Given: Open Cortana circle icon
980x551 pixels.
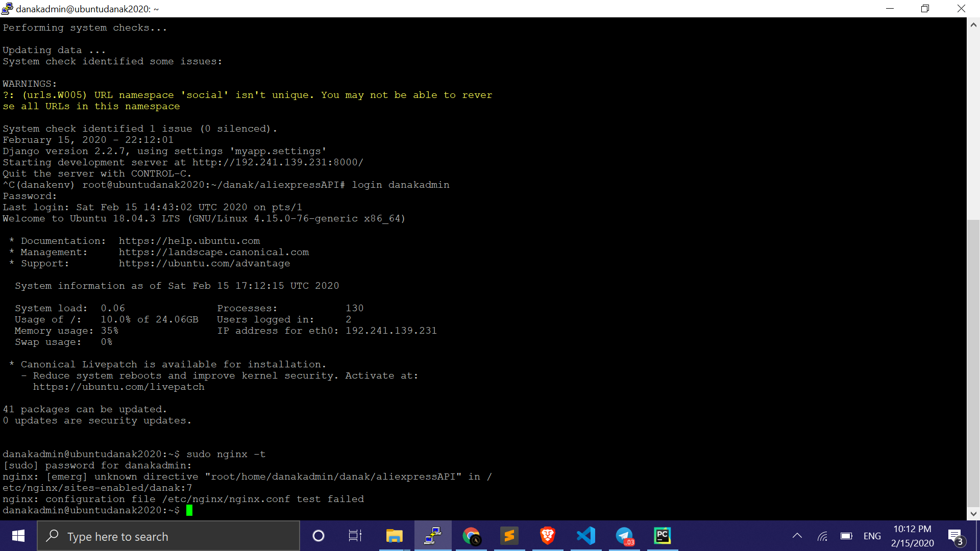Looking at the screenshot, I should pos(318,536).
